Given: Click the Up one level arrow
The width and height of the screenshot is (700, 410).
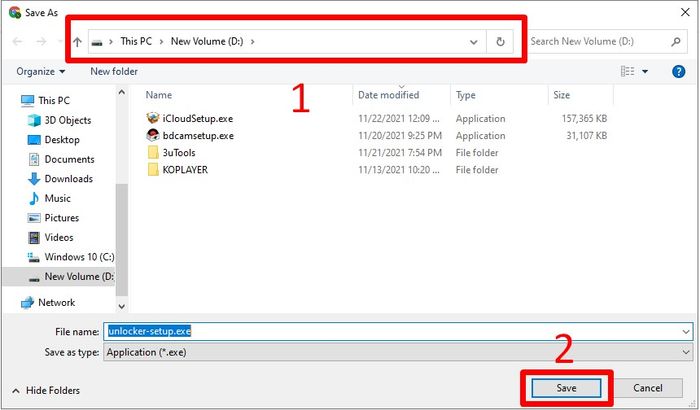Looking at the screenshot, I should tap(77, 42).
